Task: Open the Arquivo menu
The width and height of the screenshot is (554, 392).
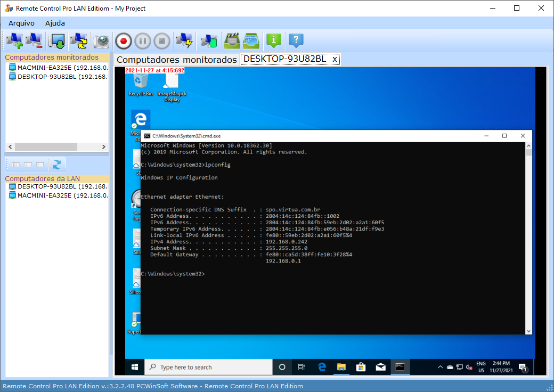Action: 21,23
